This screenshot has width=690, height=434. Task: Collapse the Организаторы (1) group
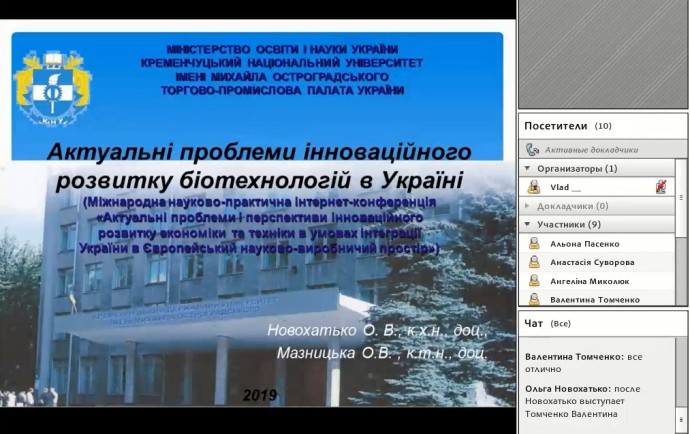(x=529, y=169)
